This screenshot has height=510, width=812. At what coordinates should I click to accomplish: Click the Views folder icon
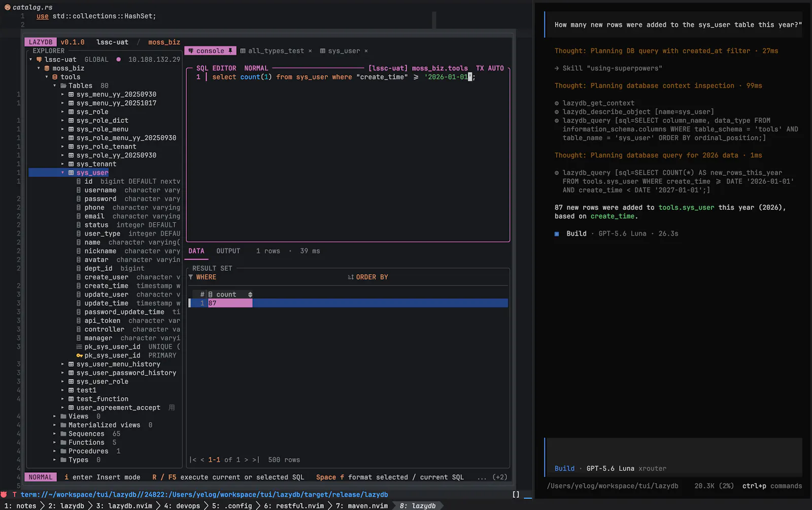(63, 417)
